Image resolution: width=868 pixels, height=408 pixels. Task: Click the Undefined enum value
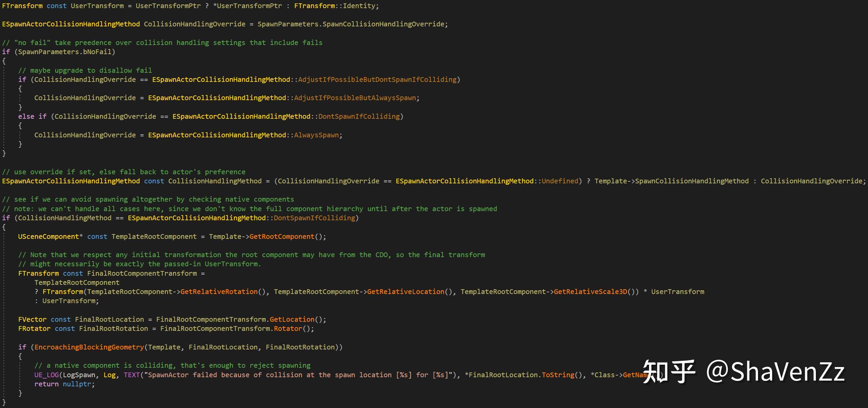click(560, 181)
